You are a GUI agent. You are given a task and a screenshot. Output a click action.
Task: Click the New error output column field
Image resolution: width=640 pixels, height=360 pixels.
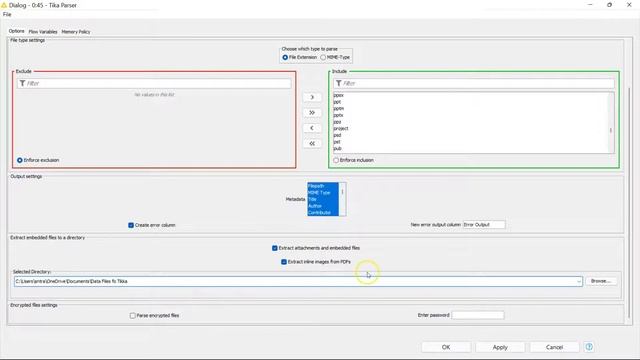coord(484,225)
